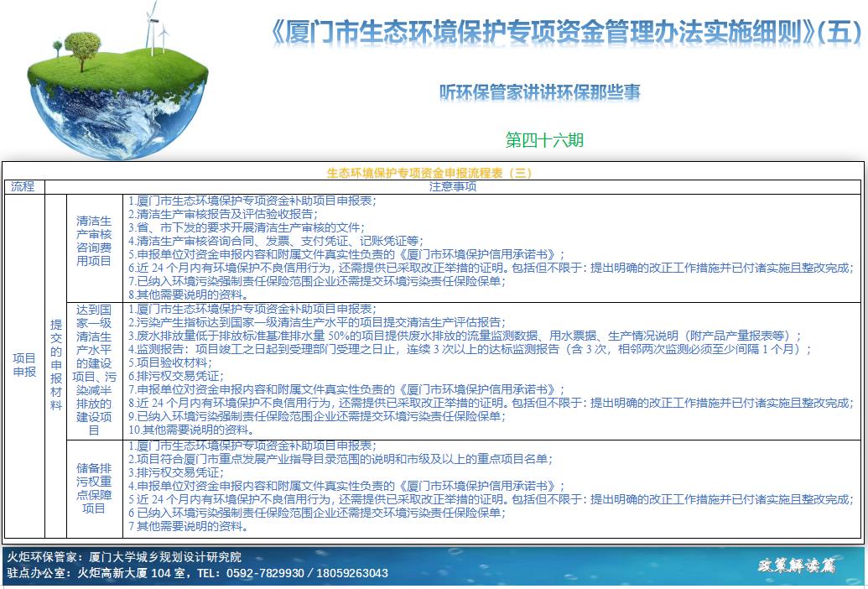Click the 达到国家一级清洁生产水平的建设项目 cell

coord(94,370)
